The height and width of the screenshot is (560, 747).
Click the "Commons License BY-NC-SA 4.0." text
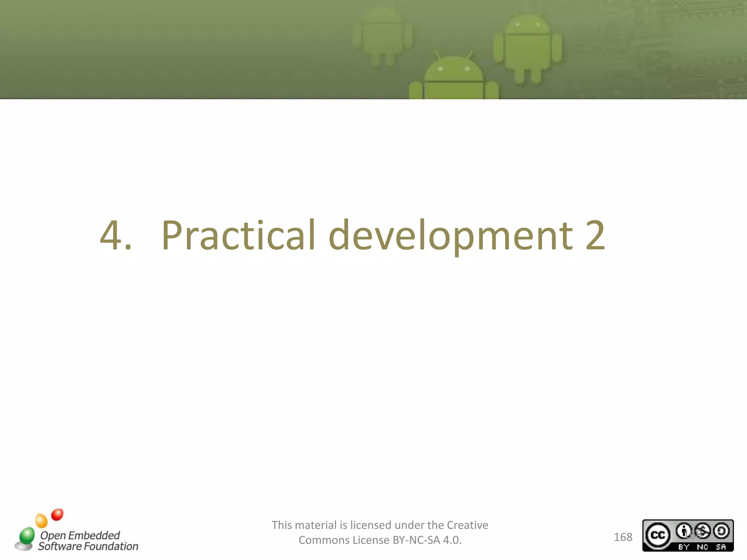pyautogui.click(x=380, y=540)
